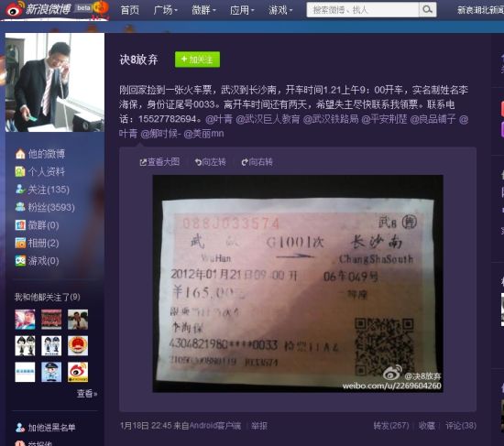Click the search magnifier icon
Viewport: 504px width, 446px height.
point(428,10)
